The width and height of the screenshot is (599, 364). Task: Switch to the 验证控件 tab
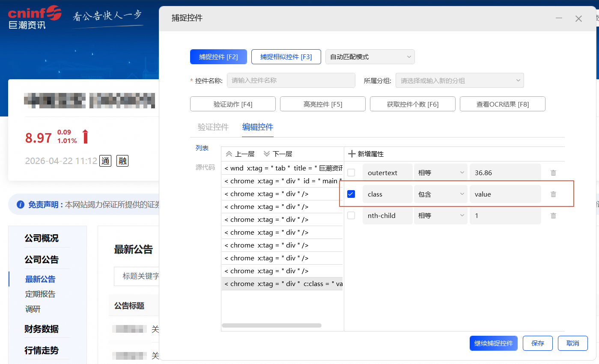[213, 127]
